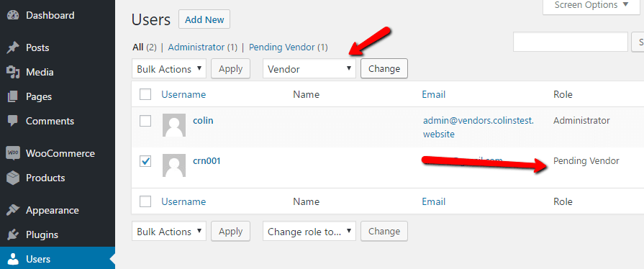
Task: Click the Add New button
Action: 204,19
